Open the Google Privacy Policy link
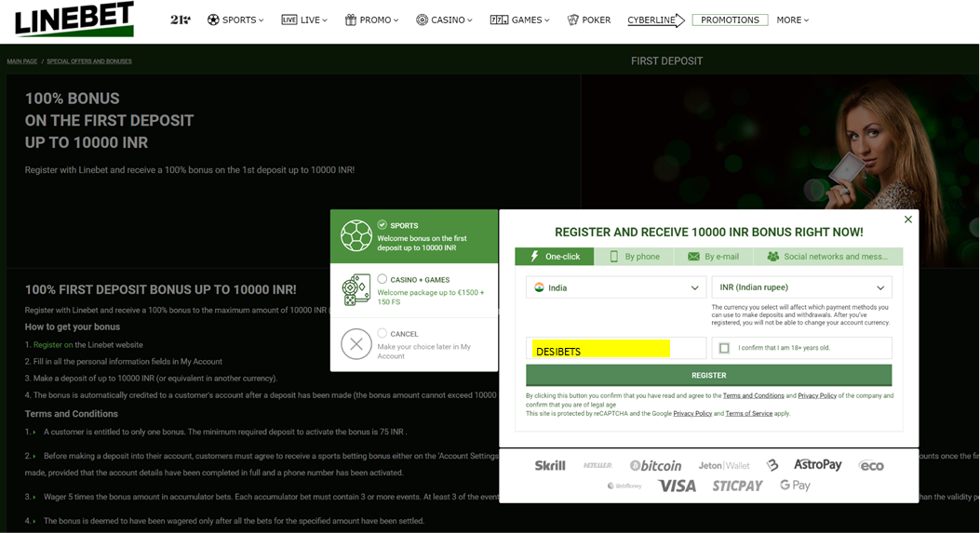980x533 pixels. coord(692,414)
